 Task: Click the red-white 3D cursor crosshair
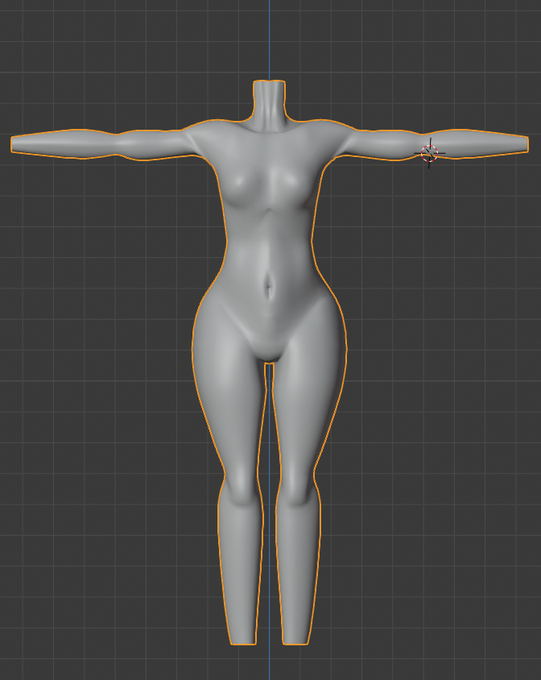pos(430,153)
